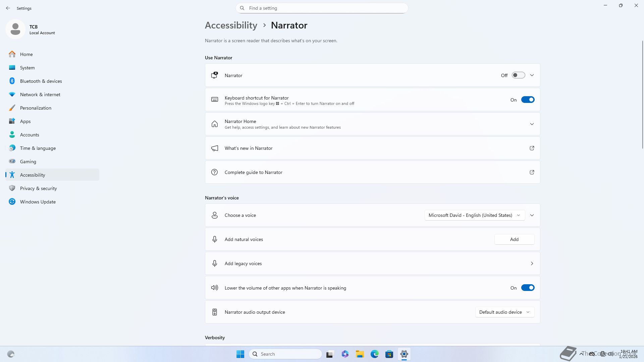Open Microsoft Edge from the taskbar
This screenshot has height=362, width=644.
pos(374,354)
